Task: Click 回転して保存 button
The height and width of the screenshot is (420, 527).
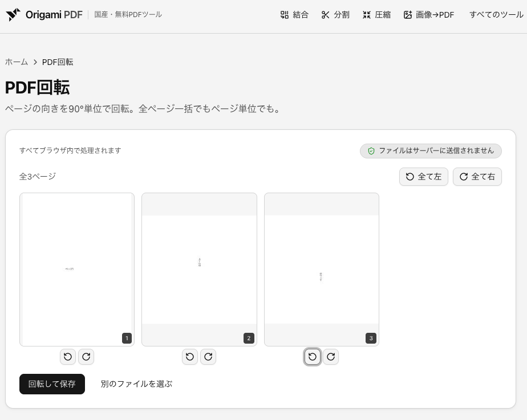Action: pos(52,384)
